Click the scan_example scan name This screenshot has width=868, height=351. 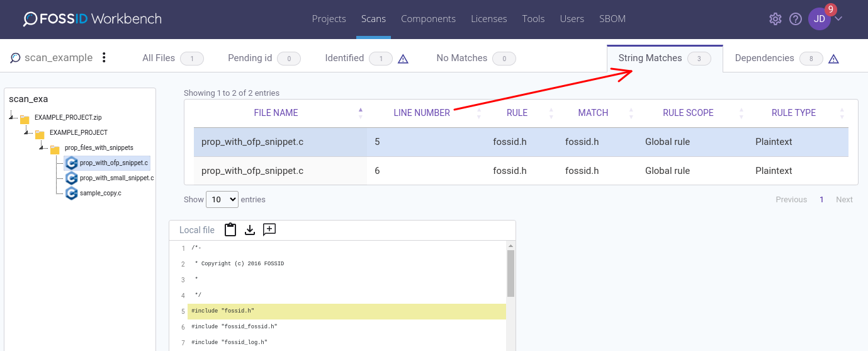tap(59, 58)
